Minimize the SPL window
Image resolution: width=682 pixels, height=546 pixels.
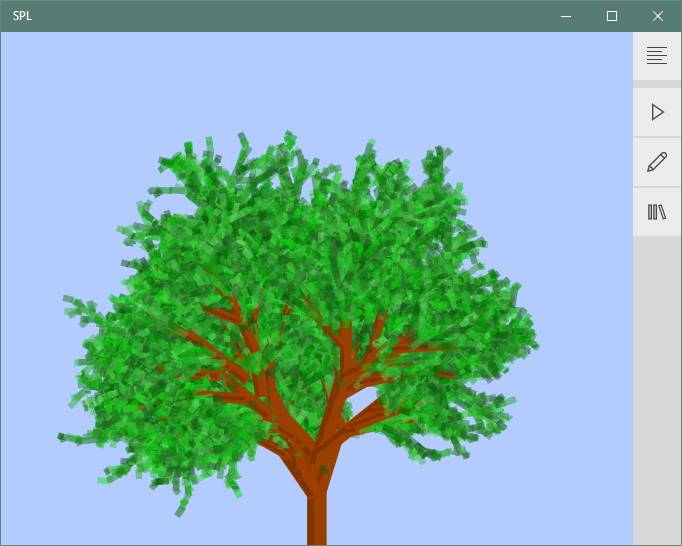pos(566,16)
